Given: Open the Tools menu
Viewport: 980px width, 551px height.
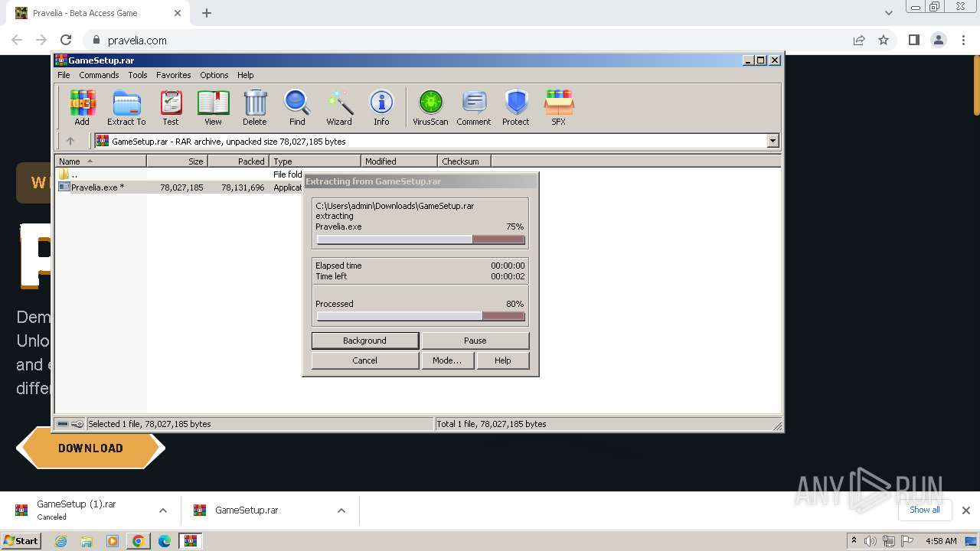Looking at the screenshot, I should pyautogui.click(x=138, y=75).
